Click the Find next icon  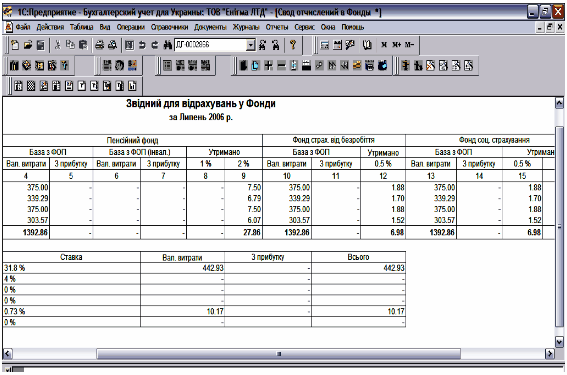click(276, 45)
